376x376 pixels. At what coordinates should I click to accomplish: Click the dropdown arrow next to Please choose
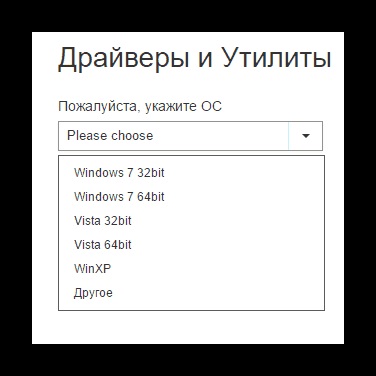(306, 136)
